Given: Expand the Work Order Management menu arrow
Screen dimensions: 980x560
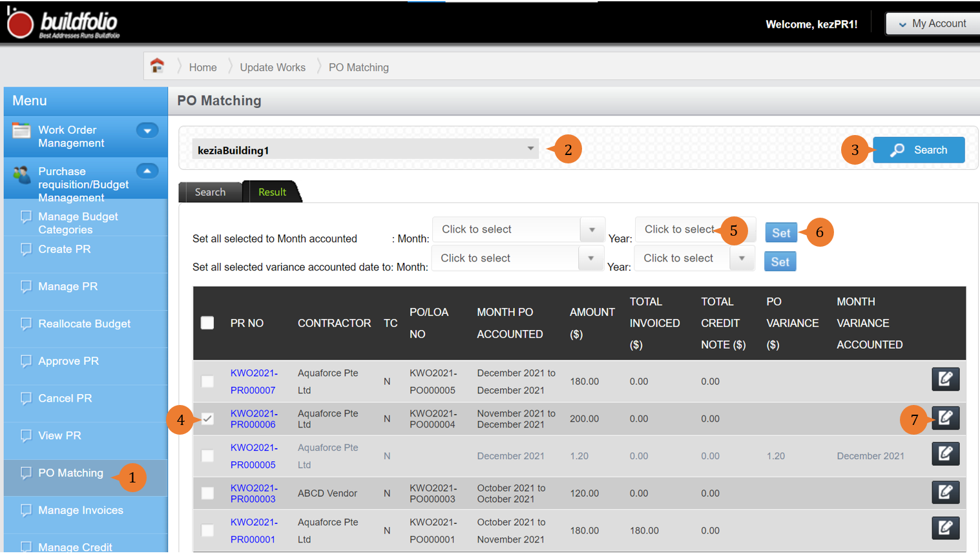Looking at the screenshot, I should tap(147, 130).
